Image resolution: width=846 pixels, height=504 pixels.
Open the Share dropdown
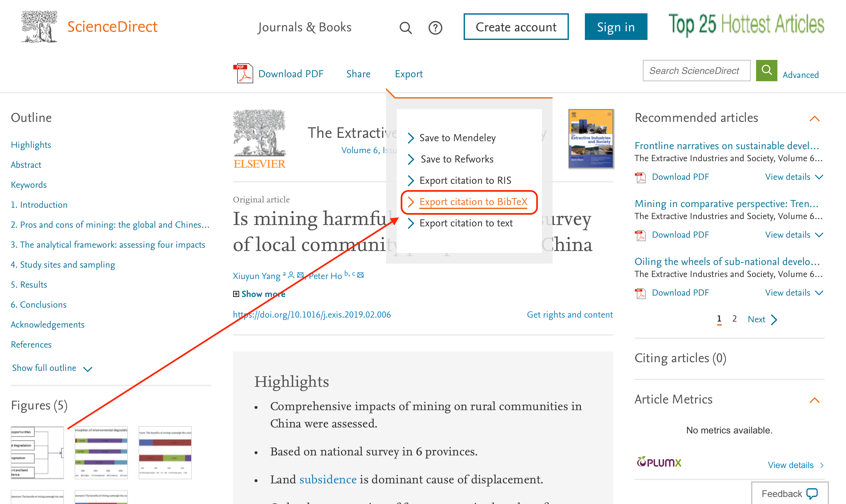(x=358, y=74)
